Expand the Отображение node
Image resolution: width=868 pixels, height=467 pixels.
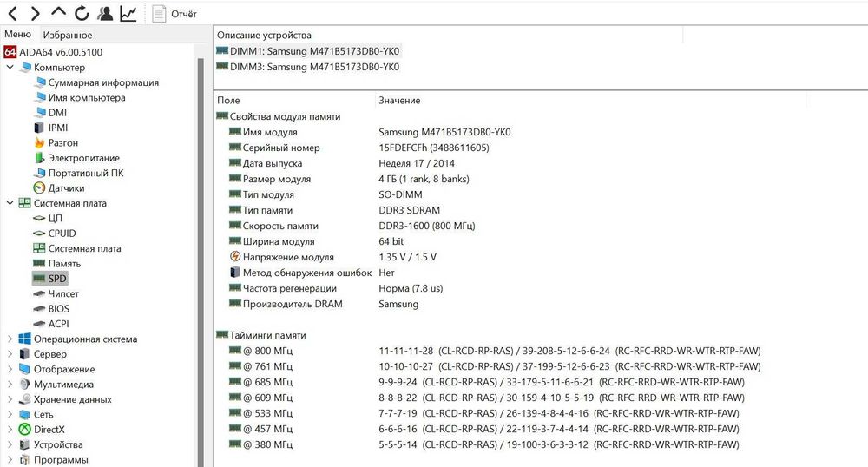[10, 369]
